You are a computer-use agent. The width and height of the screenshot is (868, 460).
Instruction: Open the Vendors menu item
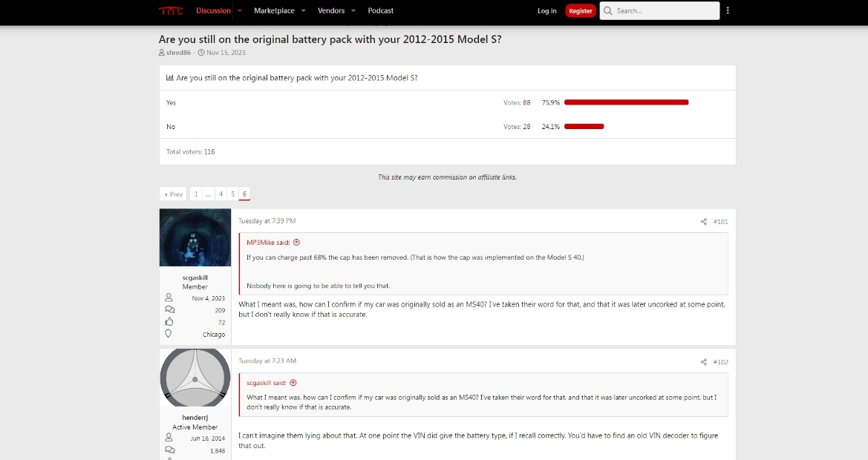(x=331, y=10)
